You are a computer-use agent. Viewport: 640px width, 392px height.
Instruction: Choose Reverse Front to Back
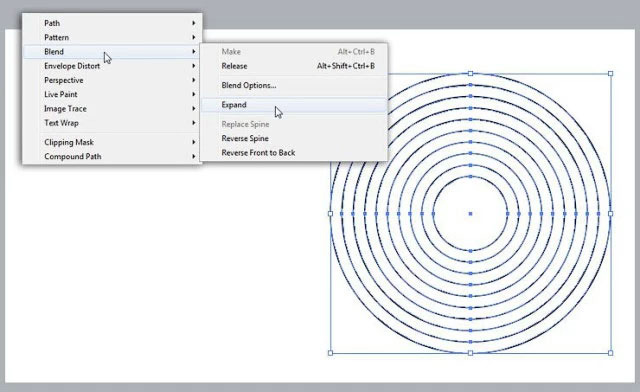(x=294, y=153)
